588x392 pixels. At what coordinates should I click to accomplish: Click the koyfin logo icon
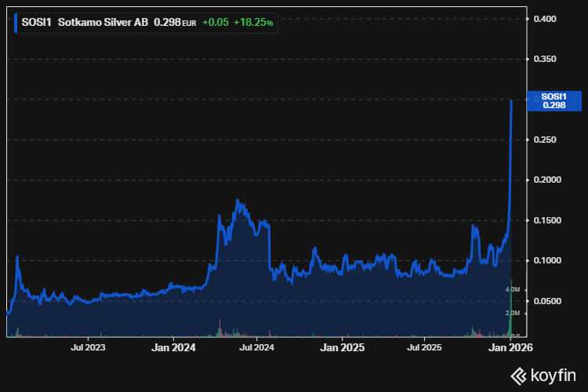[518, 374]
